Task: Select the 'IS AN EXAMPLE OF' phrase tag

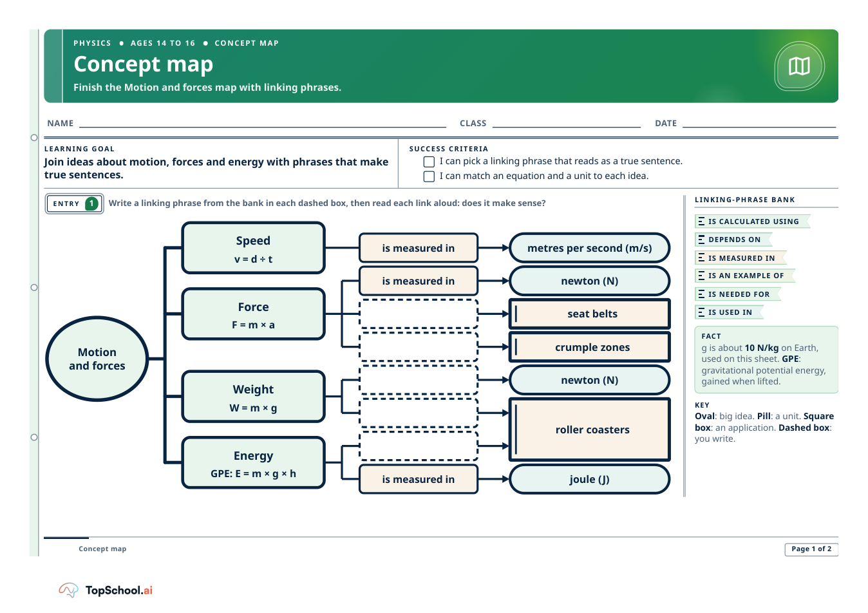Action: pos(745,276)
